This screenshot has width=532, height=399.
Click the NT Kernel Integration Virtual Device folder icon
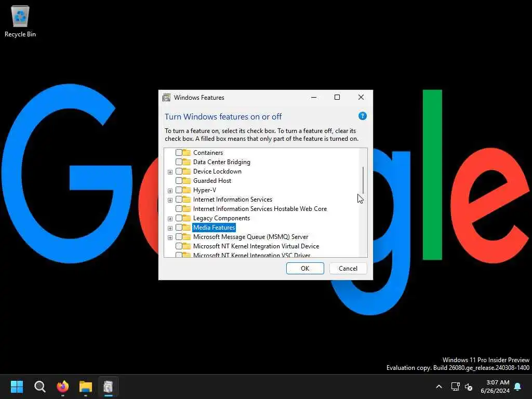(x=187, y=246)
